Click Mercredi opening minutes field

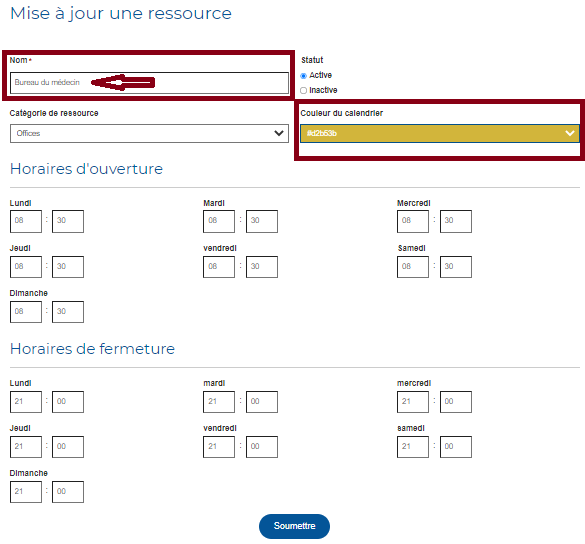point(456,221)
